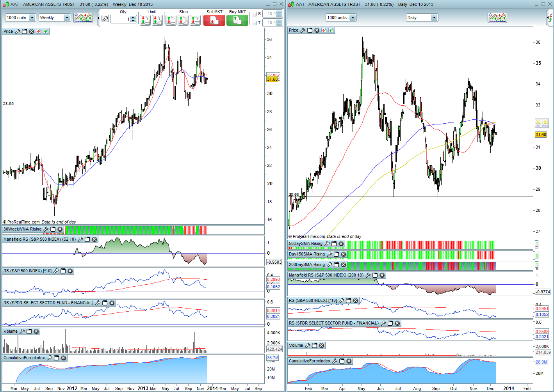Image resolution: width=554 pixels, height=392 pixels.
Task: Expand Daily timeframe dropdown
Action: coord(434,18)
